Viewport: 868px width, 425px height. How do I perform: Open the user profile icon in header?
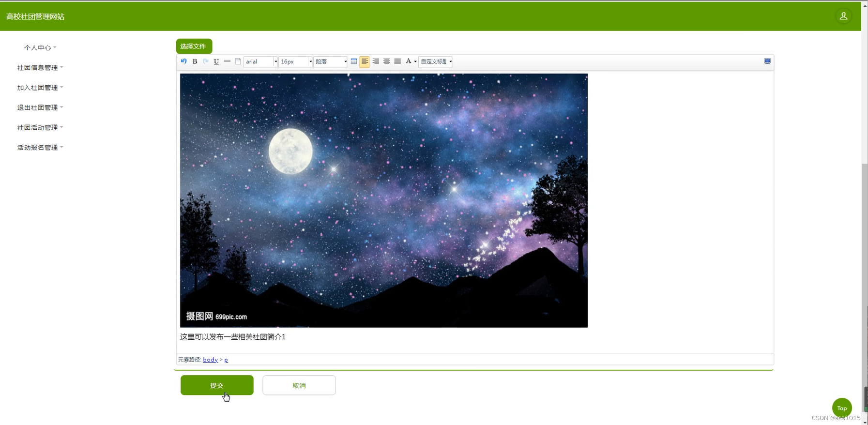pos(843,16)
